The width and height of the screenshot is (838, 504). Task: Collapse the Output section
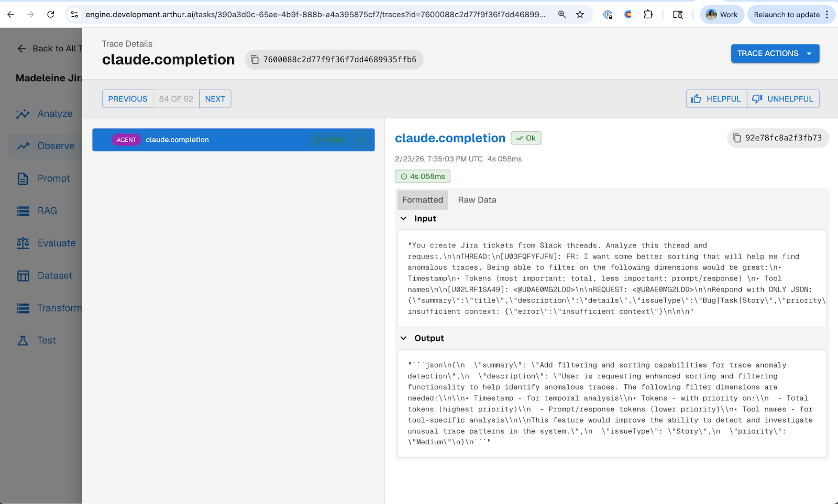click(x=403, y=339)
